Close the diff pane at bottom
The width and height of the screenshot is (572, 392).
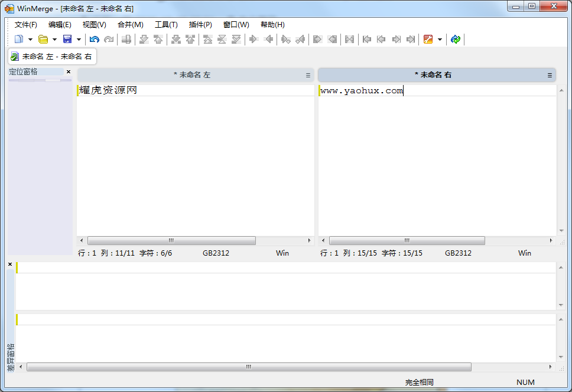click(10, 264)
